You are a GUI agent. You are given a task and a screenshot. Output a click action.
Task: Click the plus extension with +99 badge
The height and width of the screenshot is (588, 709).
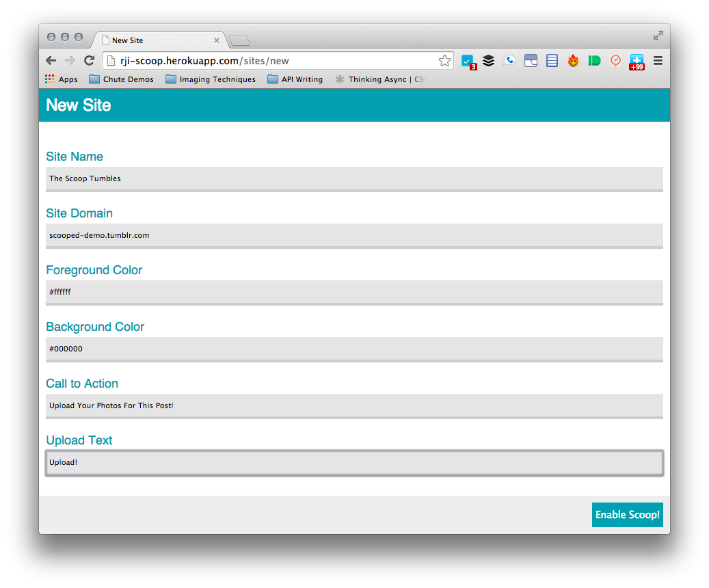637,62
